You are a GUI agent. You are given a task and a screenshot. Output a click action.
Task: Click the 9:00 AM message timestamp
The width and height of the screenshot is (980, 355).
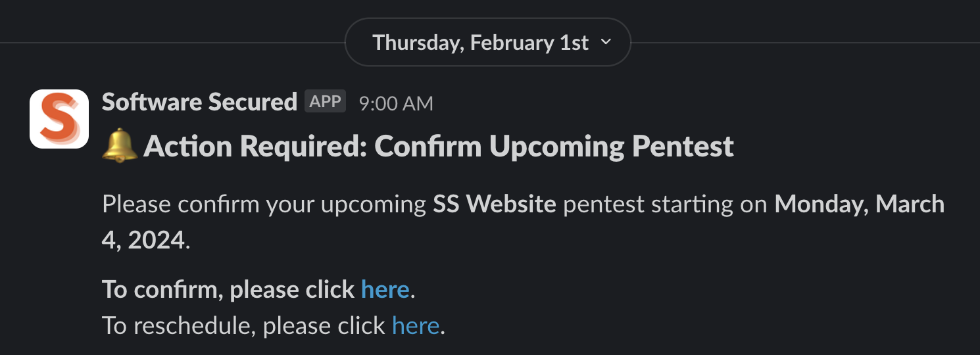(396, 103)
